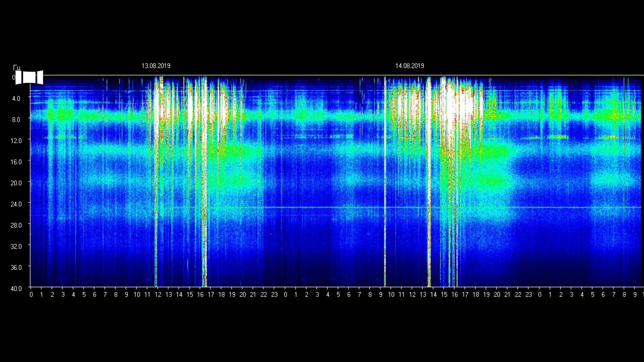Click the 4.0 frequency axis label

pos(16,99)
